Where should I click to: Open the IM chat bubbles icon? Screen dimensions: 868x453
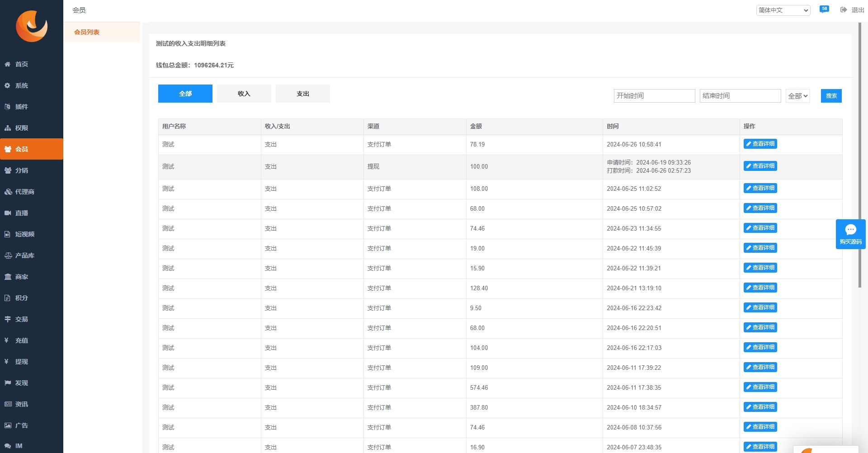tap(8, 446)
